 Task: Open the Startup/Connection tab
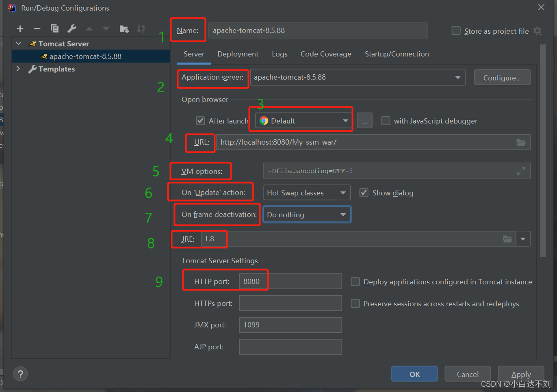[x=397, y=54]
